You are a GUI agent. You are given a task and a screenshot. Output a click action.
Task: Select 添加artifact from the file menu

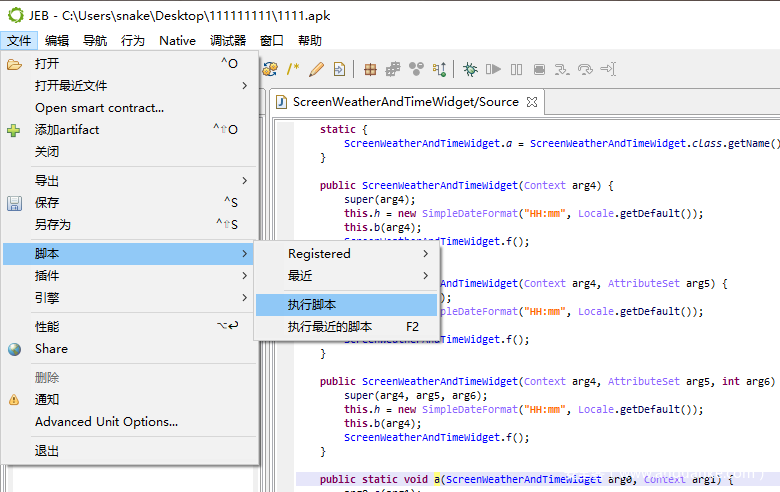coord(67,130)
